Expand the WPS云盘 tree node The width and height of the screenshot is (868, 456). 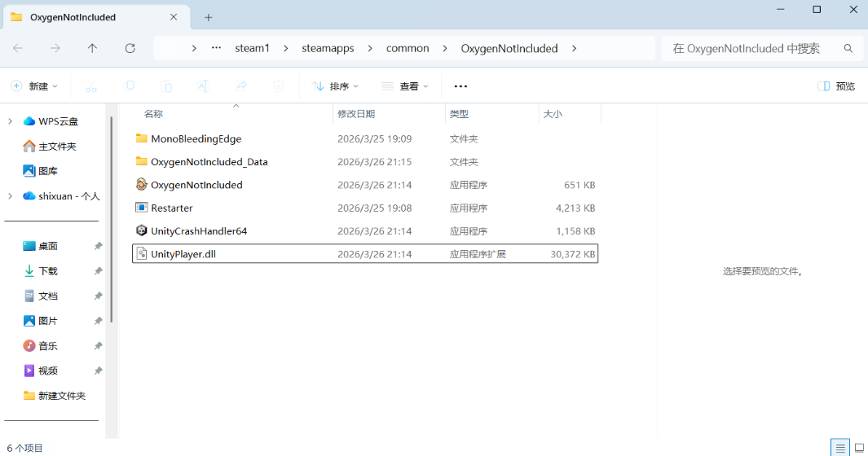tap(10, 121)
